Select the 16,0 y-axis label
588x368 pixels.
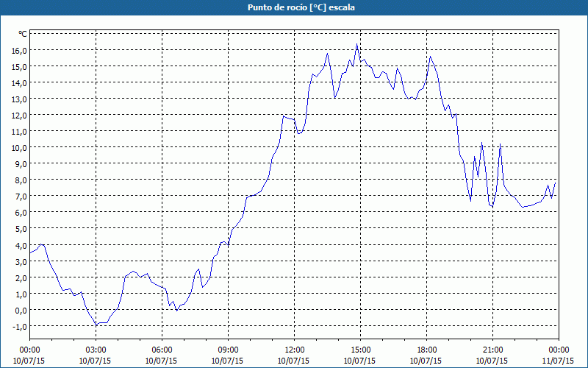pos(19,50)
